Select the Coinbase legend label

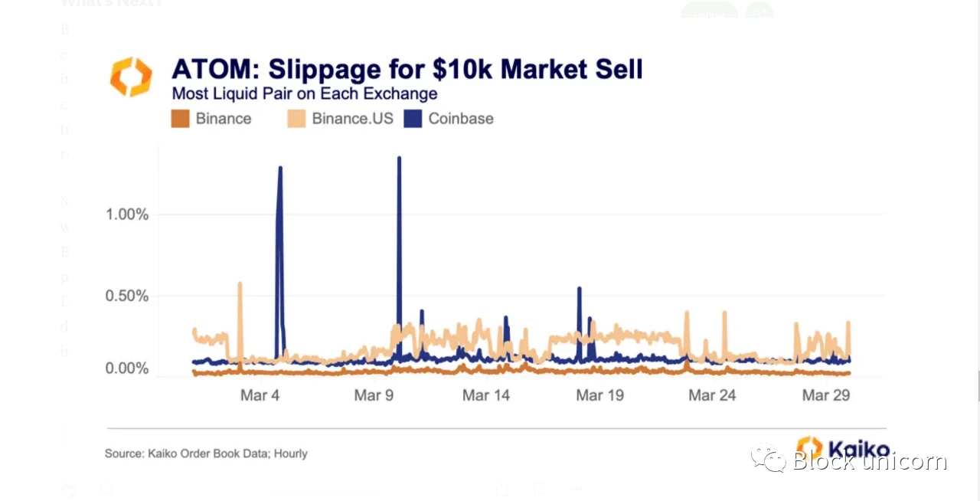(x=461, y=119)
